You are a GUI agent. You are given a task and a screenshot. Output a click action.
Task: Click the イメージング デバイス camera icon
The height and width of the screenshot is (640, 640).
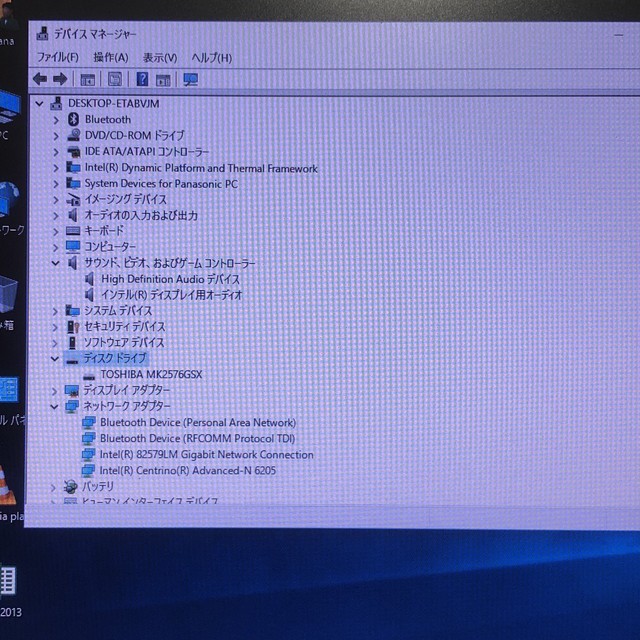[73, 199]
